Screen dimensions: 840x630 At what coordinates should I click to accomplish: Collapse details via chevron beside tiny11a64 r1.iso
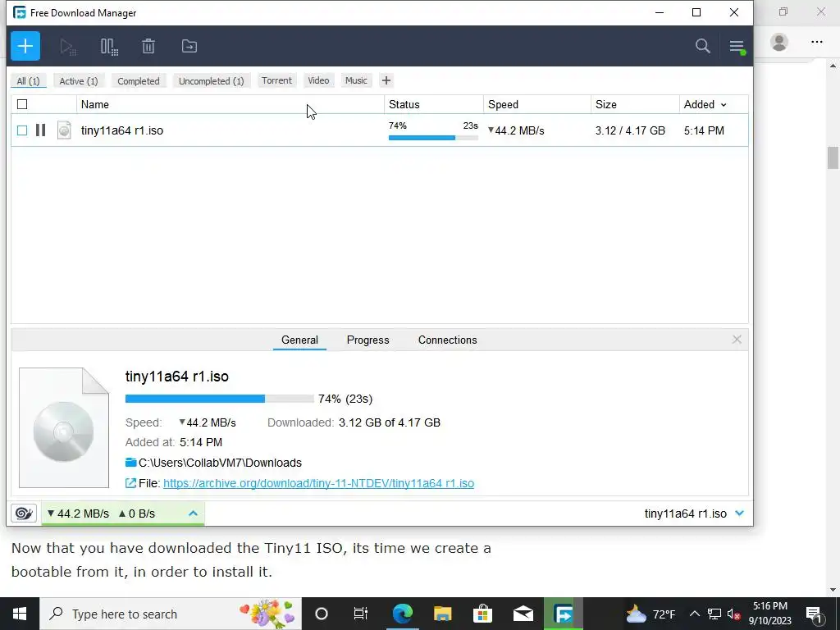click(740, 514)
